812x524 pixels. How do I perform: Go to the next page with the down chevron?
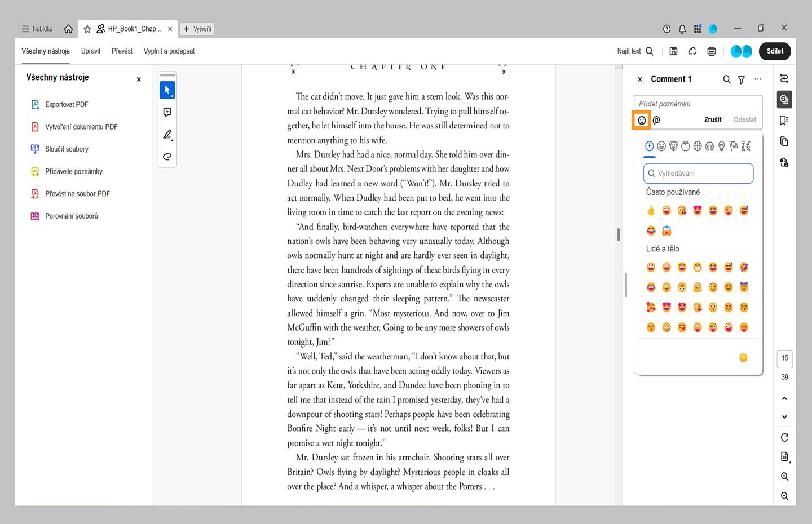click(784, 417)
